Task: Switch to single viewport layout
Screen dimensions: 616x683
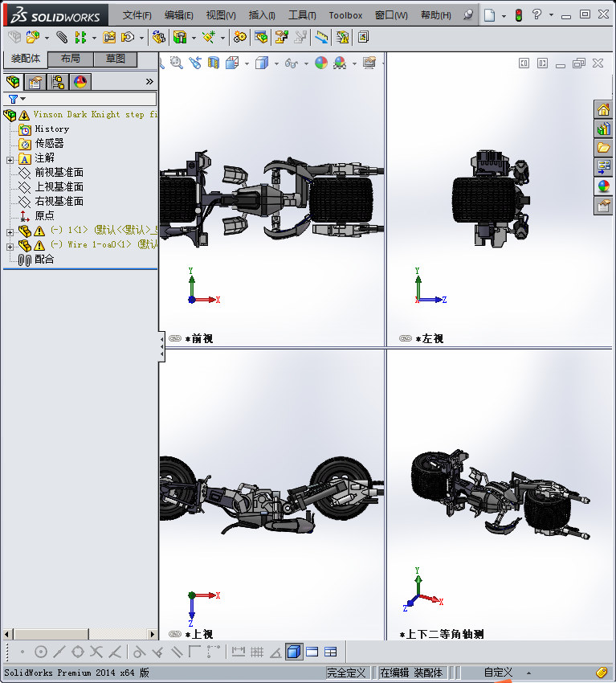Action: click(x=312, y=652)
